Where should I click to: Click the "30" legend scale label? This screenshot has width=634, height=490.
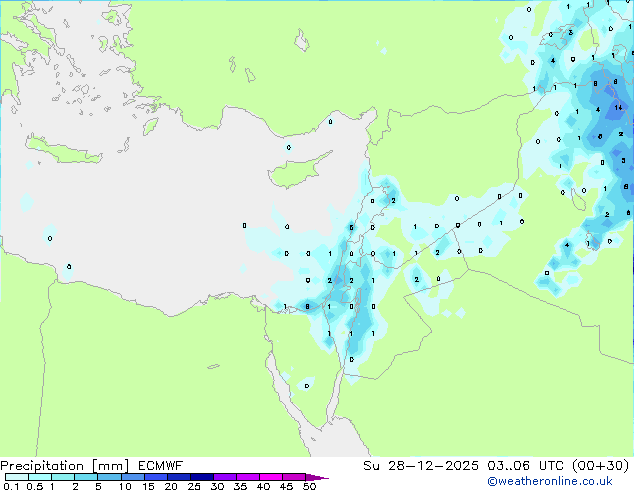click(217, 486)
